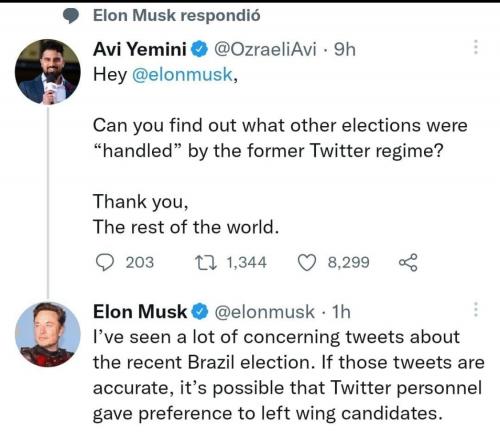Open the @OzraeliAvi handle
This screenshot has height=432, width=500.
pyautogui.click(x=265, y=50)
